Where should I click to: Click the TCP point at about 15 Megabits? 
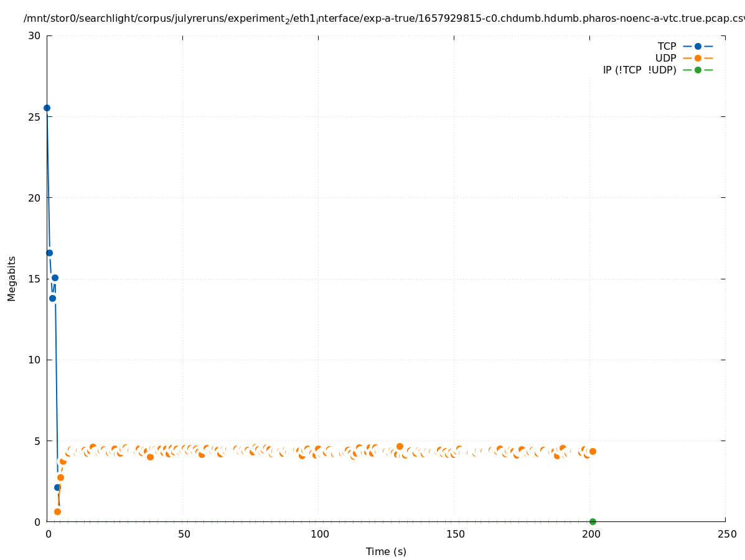coord(55,278)
